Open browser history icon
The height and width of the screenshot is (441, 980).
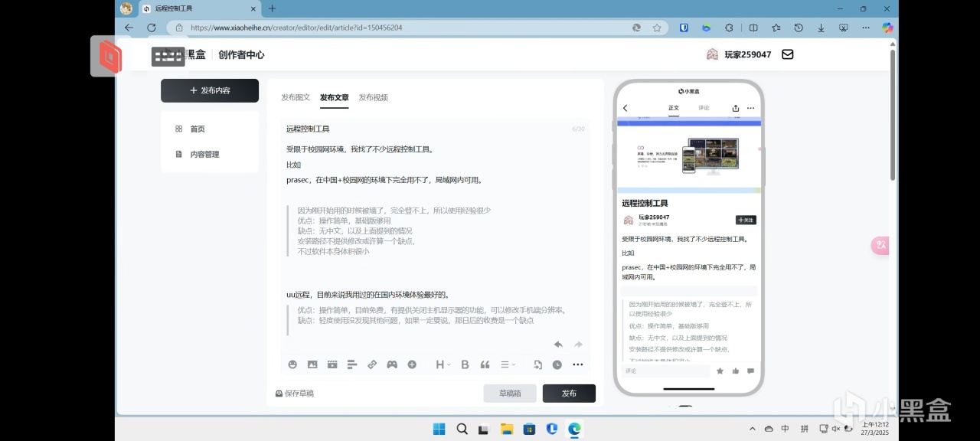(799, 28)
